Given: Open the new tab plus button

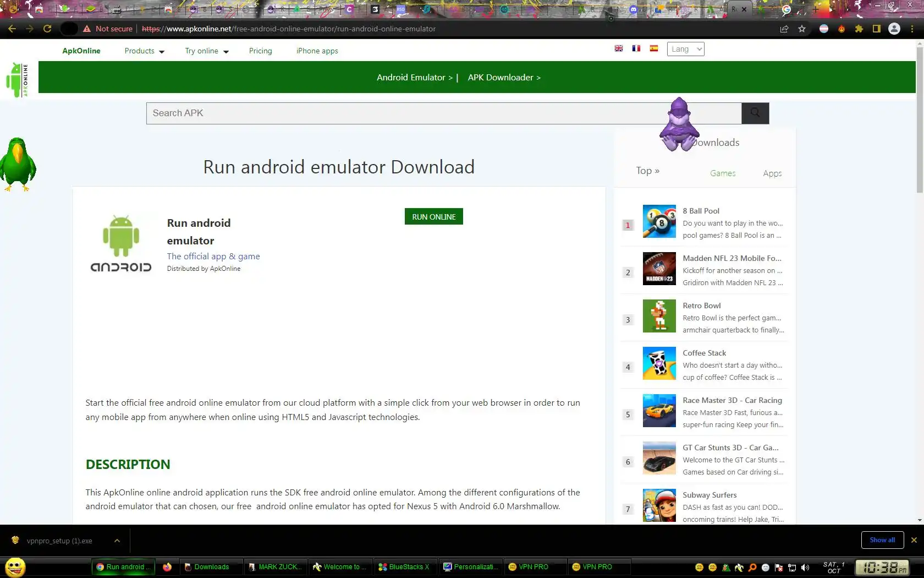Looking at the screenshot, I should pos(816,9).
